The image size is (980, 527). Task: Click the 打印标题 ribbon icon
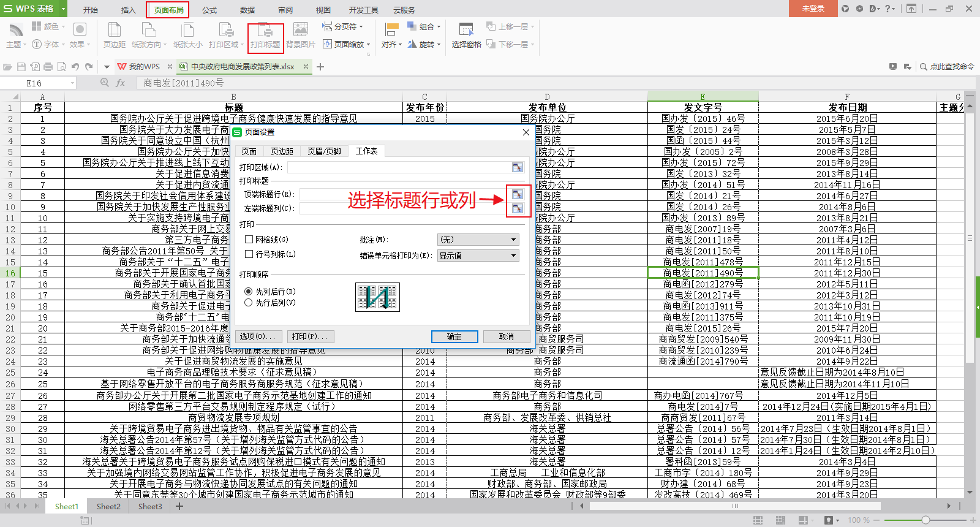coord(265,36)
